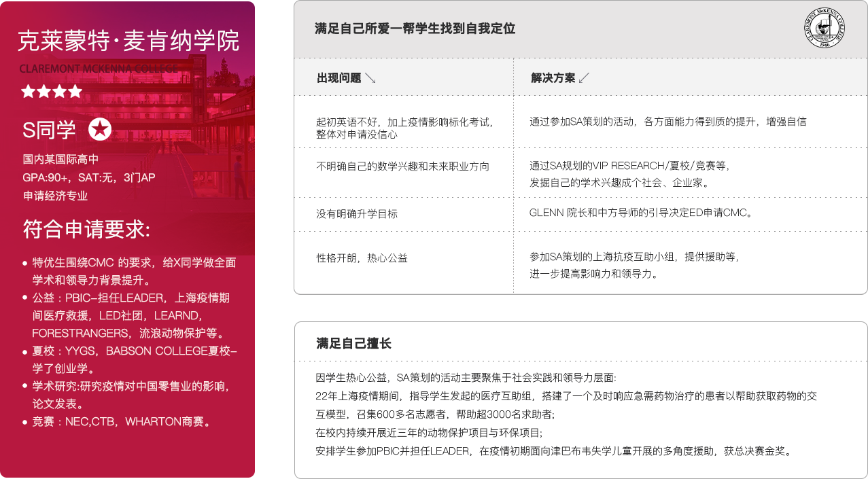Click the 上海抗疫互助小组 solution cell

point(634,266)
